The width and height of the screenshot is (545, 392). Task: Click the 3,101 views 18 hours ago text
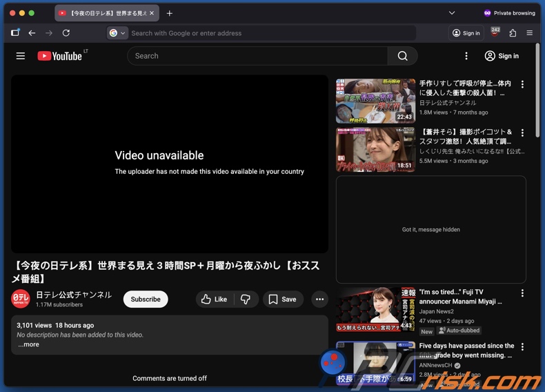(x=55, y=325)
